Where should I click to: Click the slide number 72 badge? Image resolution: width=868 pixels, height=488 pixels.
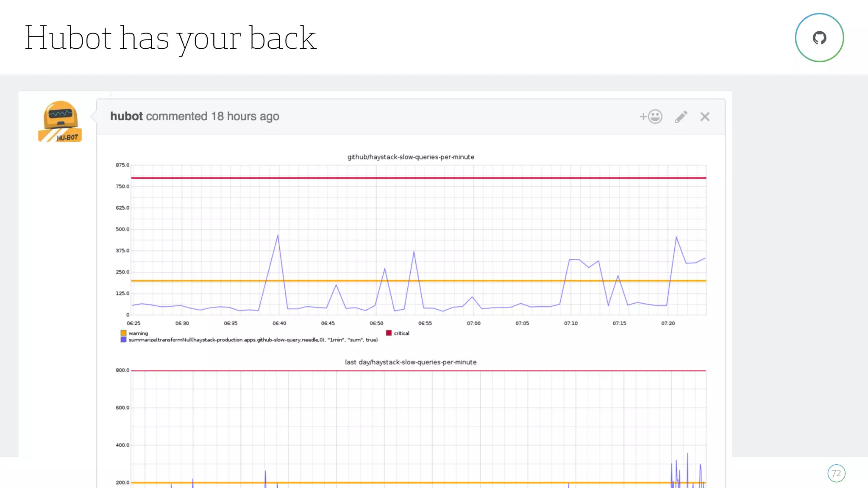click(x=836, y=473)
